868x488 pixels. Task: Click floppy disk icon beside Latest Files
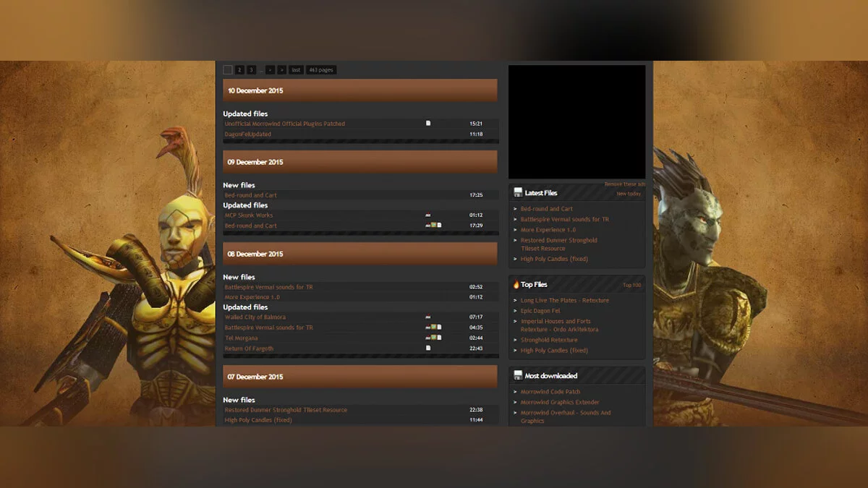[x=518, y=192]
